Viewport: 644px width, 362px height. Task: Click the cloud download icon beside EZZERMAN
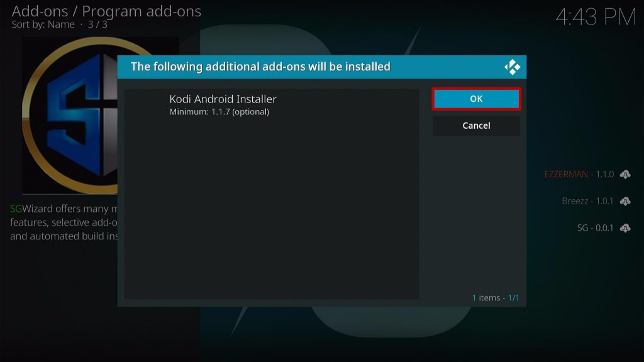(x=625, y=175)
